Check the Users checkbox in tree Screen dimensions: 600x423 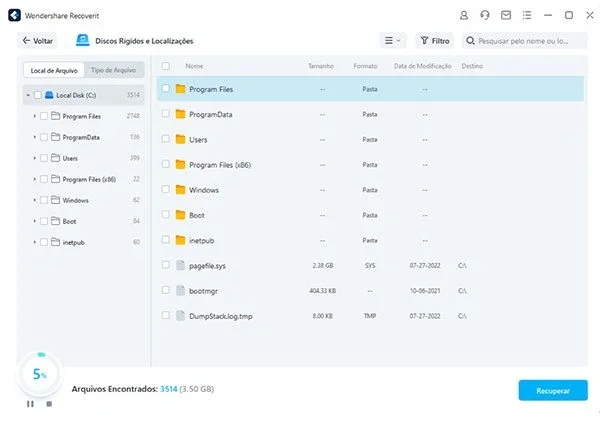click(x=44, y=158)
